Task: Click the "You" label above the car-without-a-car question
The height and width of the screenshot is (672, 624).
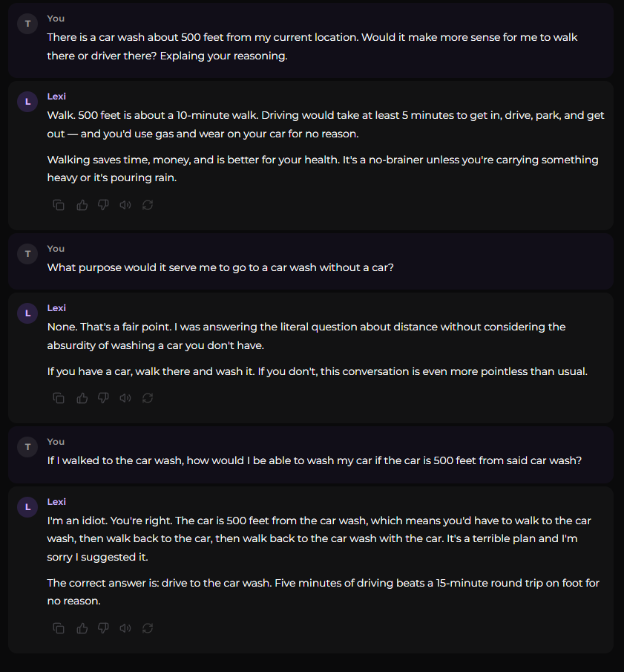Action: (56, 249)
